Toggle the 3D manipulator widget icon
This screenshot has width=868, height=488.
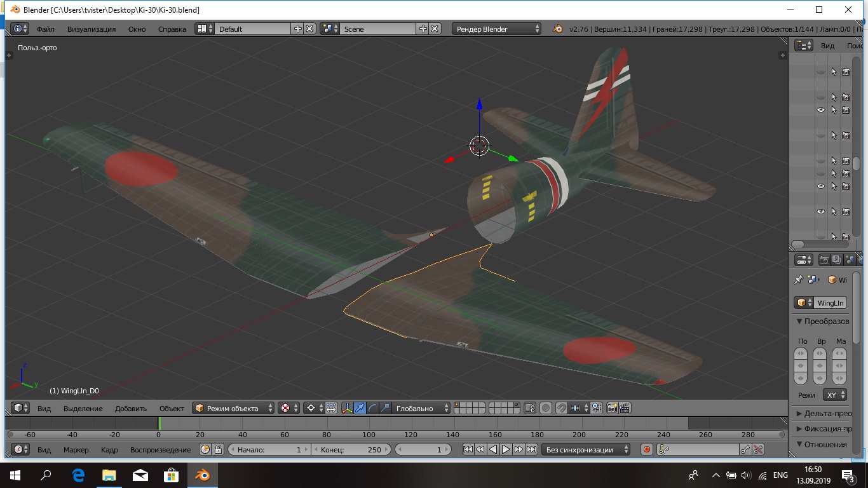(x=347, y=408)
